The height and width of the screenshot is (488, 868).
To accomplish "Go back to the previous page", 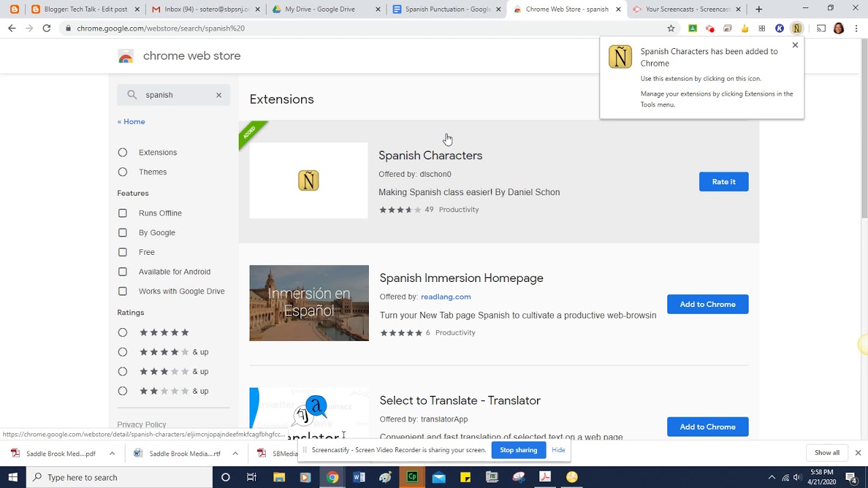I will 12,28.
